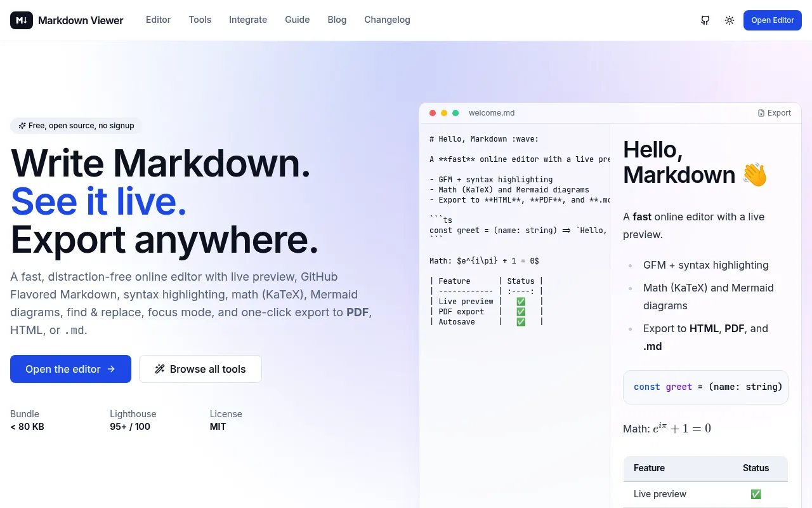Click the "95+ / 100" Lighthouse value
The height and width of the screenshot is (508, 812).
click(x=130, y=427)
